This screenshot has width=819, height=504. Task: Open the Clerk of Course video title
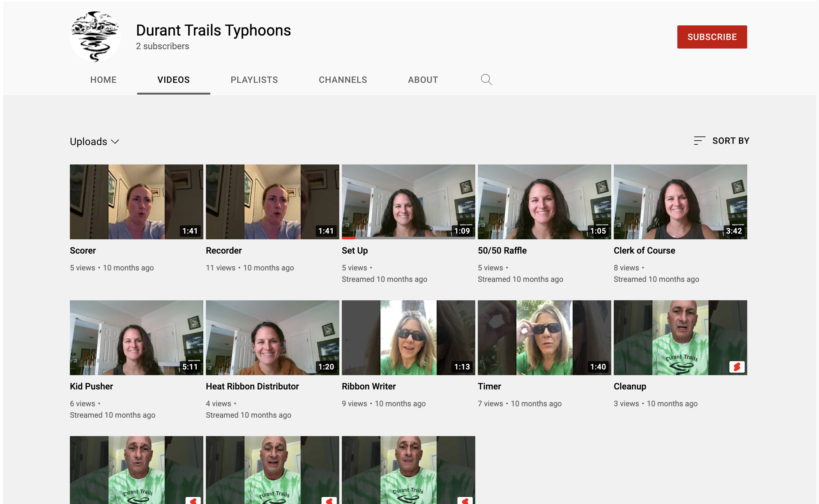pos(644,250)
